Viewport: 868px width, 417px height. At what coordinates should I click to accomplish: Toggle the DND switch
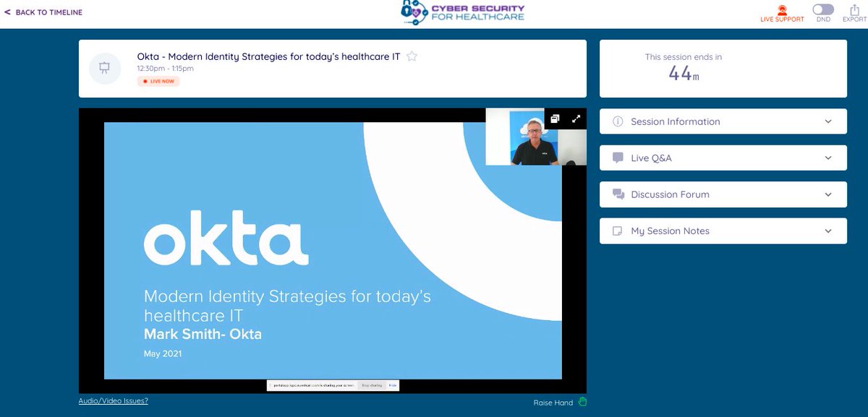(822, 9)
